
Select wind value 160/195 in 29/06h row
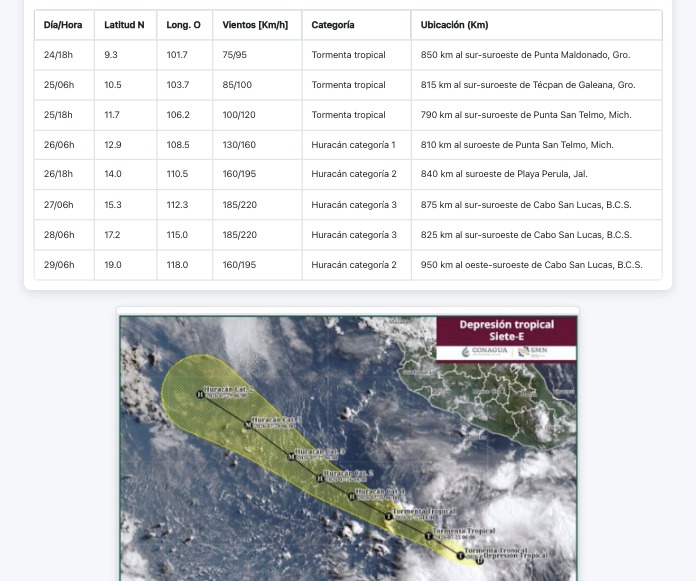coord(239,265)
